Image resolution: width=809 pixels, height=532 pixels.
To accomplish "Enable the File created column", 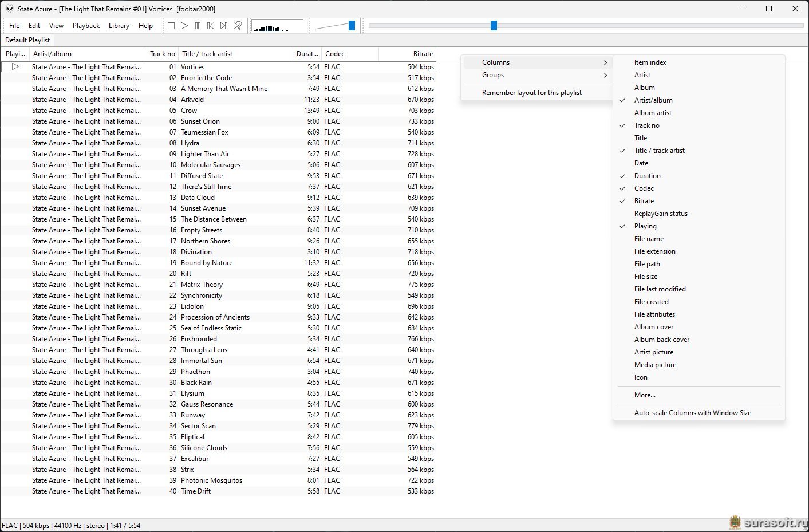I will 698,302.
